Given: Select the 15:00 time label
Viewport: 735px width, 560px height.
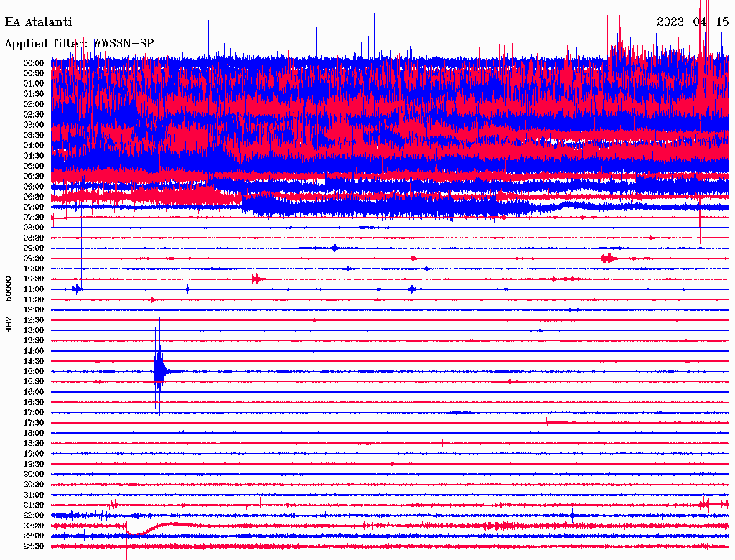Looking at the screenshot, I should tap(34, 371).
